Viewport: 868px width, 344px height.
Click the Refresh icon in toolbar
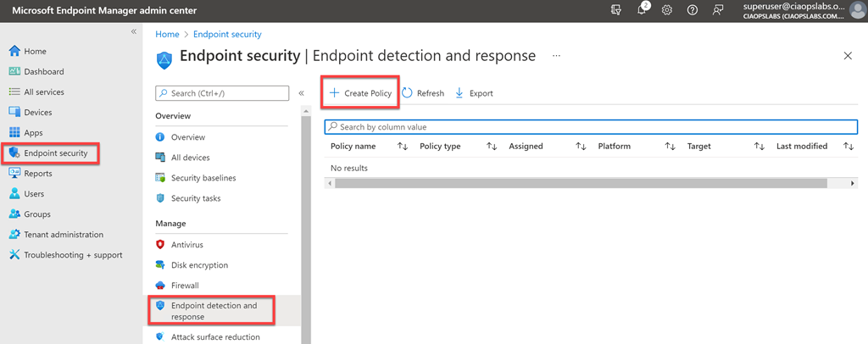pyautogui.click(x=408, y=93)
